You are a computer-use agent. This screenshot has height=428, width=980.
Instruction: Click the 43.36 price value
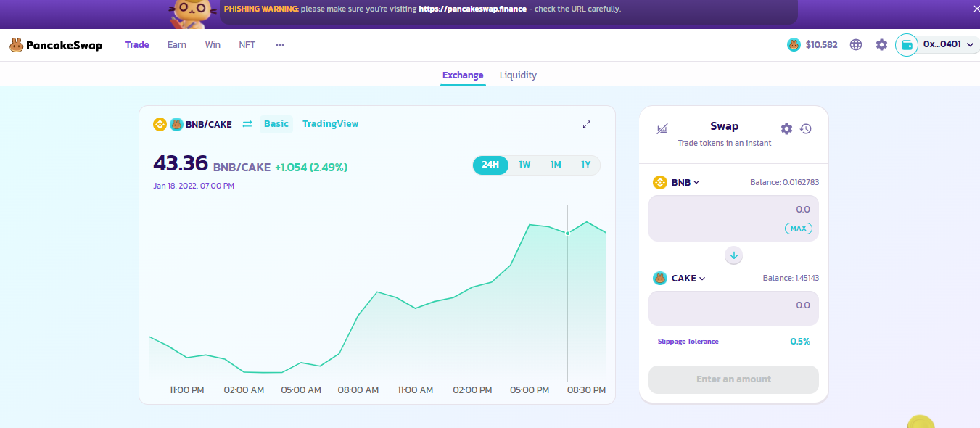pos(181,163)
